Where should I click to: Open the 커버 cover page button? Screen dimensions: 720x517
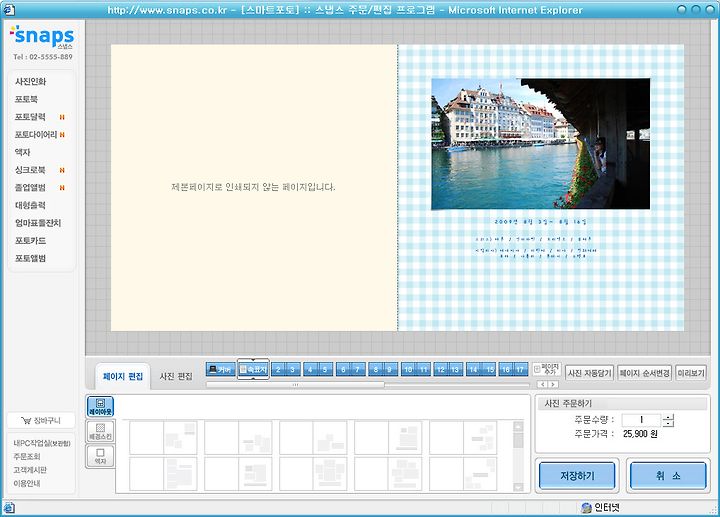pos(221,369)
